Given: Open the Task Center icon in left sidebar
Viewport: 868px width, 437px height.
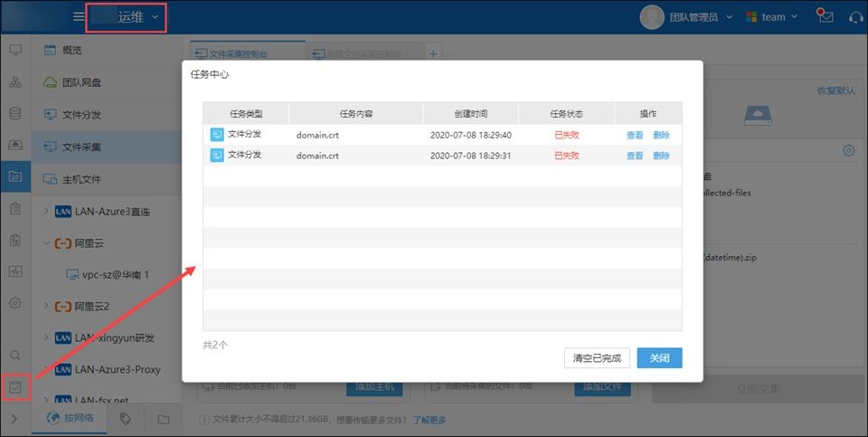Looking at the screenshot, I should (x=15, y=387).
